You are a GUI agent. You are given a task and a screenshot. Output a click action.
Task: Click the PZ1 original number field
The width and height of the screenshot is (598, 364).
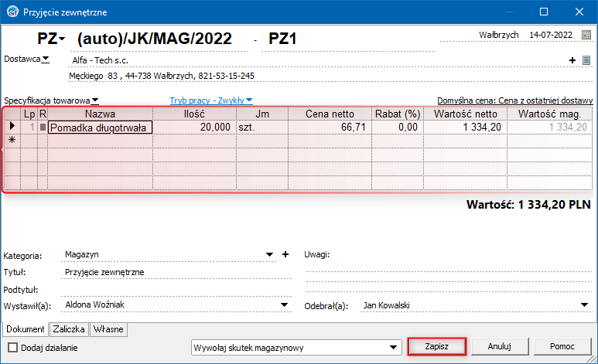(348, 39)
